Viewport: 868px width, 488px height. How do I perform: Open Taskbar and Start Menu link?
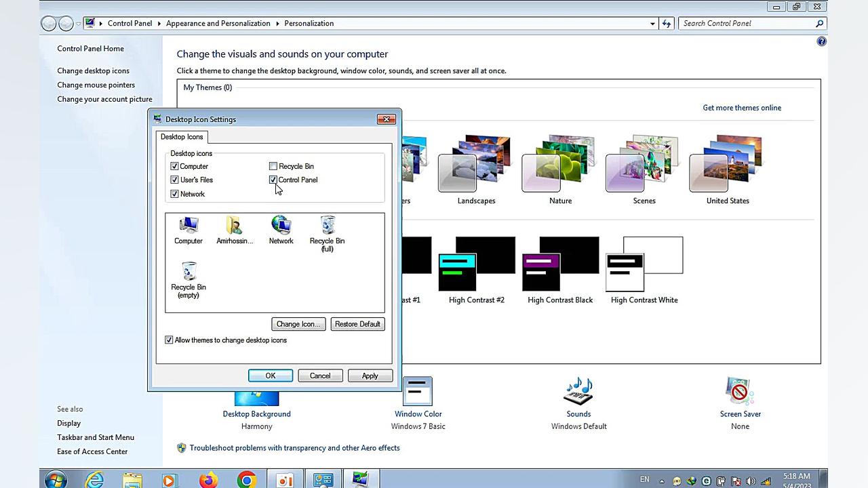point(96,437)
